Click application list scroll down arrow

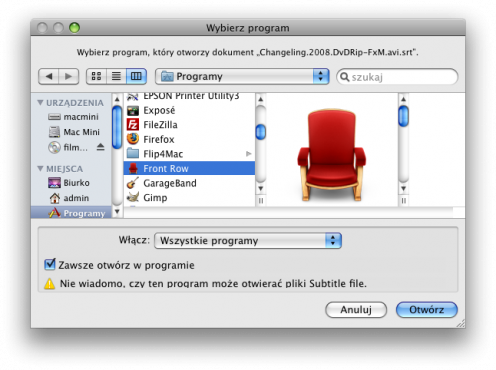261,189
